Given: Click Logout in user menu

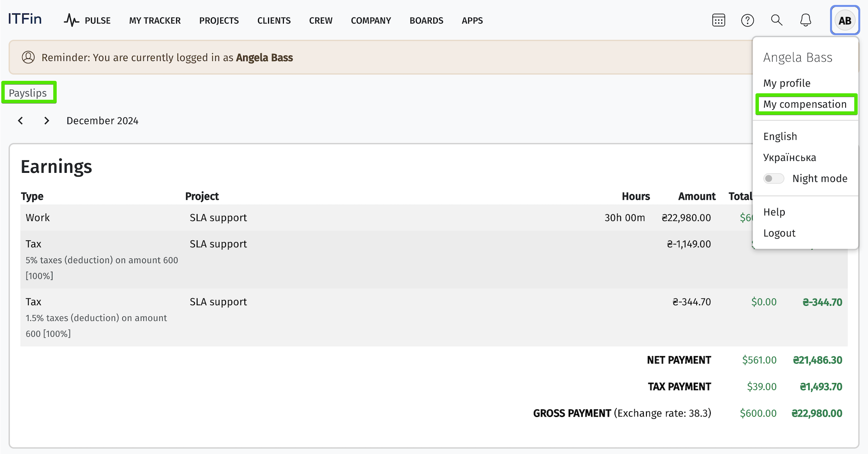Looking at the screenshot, I should 779,233.
